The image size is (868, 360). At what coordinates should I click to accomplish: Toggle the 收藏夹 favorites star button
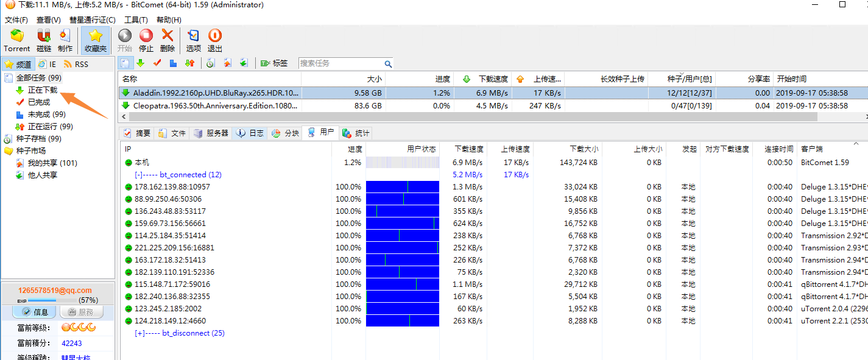[x=96, y=40]
